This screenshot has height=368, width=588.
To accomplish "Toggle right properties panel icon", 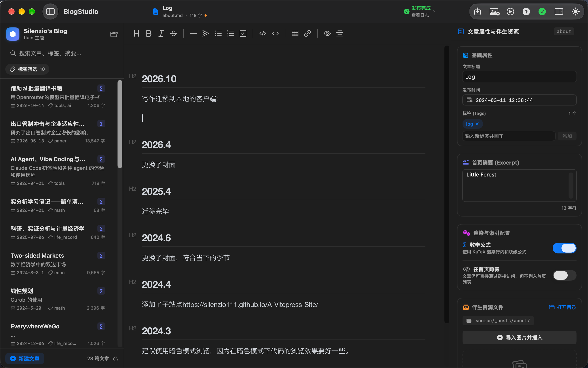I will pos(559,11).
